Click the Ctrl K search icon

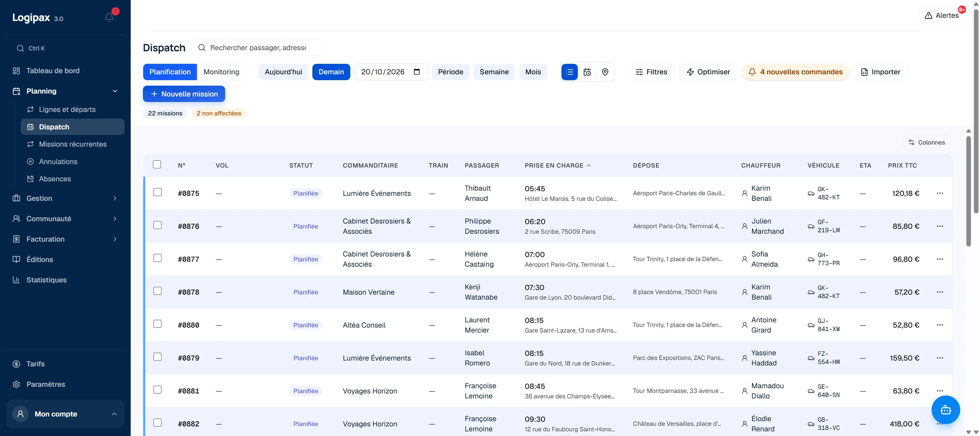[20, 48]
